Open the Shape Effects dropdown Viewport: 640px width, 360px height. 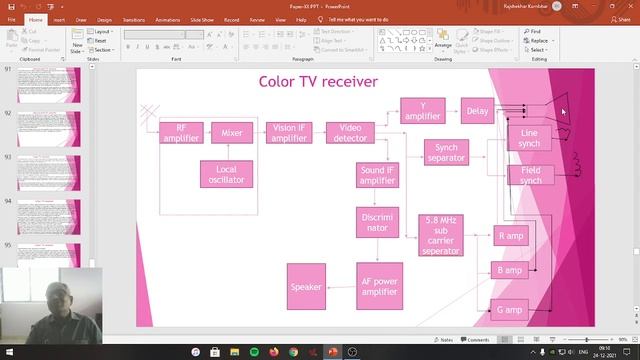(x=491, y=50)
